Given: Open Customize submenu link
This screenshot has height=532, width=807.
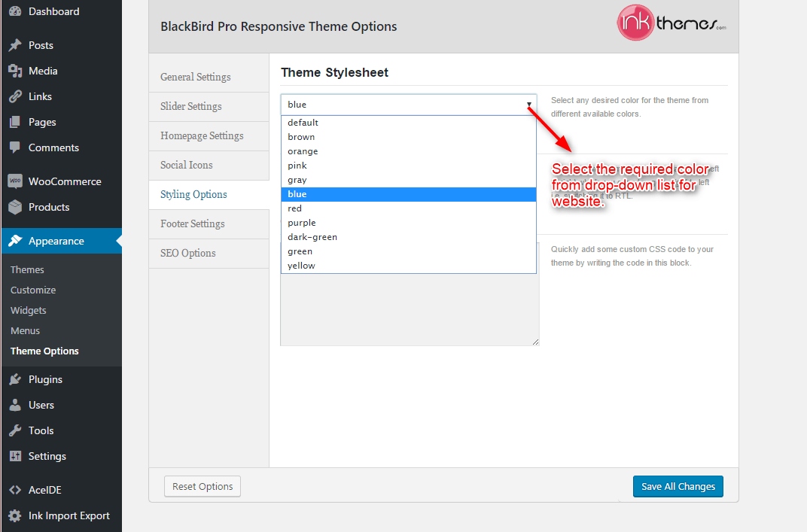Looking at the screenshot, I should click(x=33, y=290).
